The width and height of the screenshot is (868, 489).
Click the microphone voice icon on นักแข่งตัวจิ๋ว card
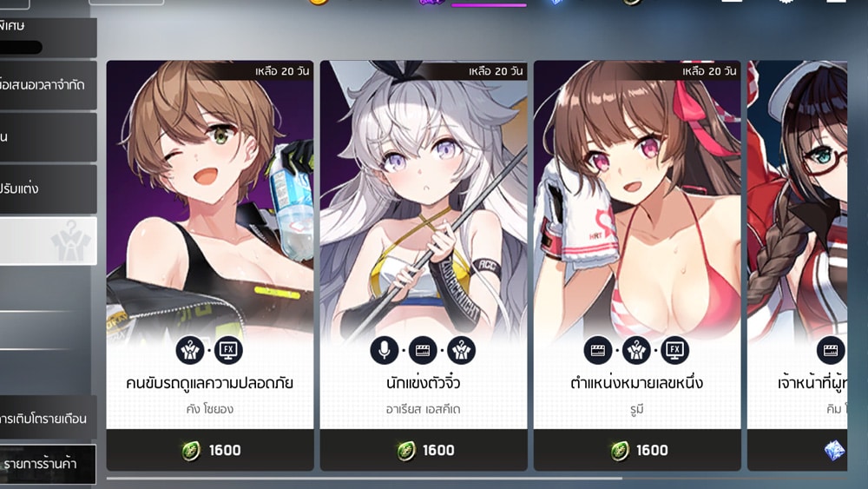click(x=385, y=350)
